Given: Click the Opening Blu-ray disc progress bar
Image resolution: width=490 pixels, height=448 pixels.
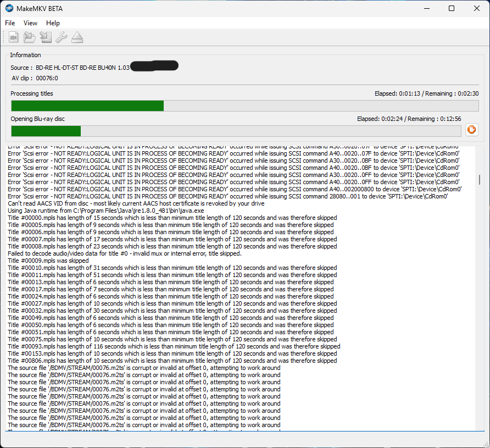Looking at the screenshot, I should (x=236, y=131).
